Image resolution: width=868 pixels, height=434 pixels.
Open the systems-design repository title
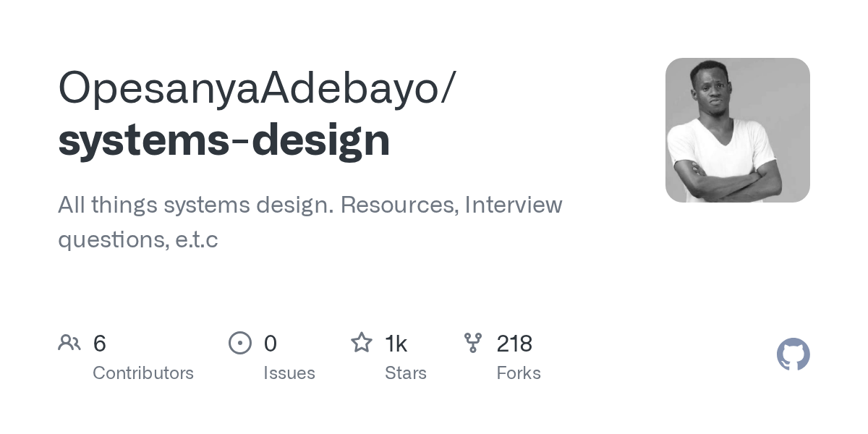click(x=224, y=140)
